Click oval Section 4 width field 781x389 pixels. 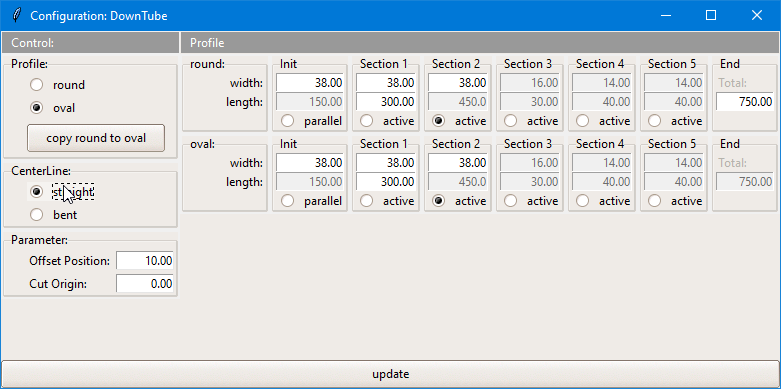tap(602, 162)
